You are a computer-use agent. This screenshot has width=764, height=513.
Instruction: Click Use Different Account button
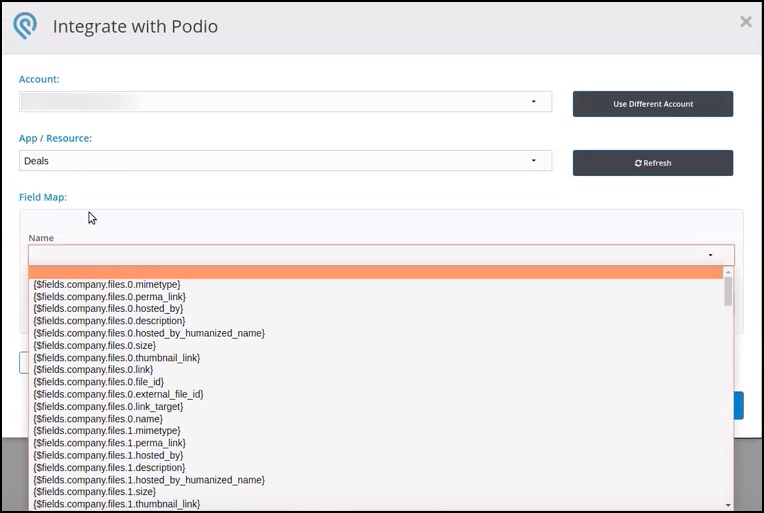click(x=652, y=104)
